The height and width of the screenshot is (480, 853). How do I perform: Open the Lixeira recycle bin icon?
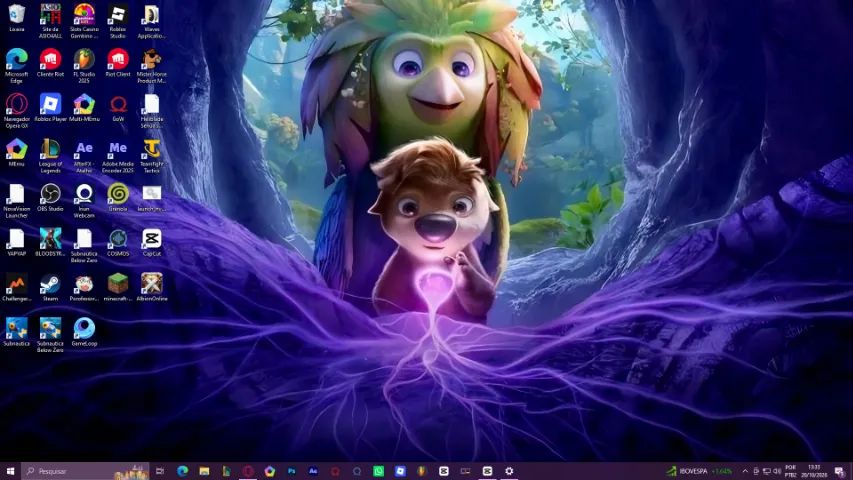pyautogui.click(x=16, y=18)
